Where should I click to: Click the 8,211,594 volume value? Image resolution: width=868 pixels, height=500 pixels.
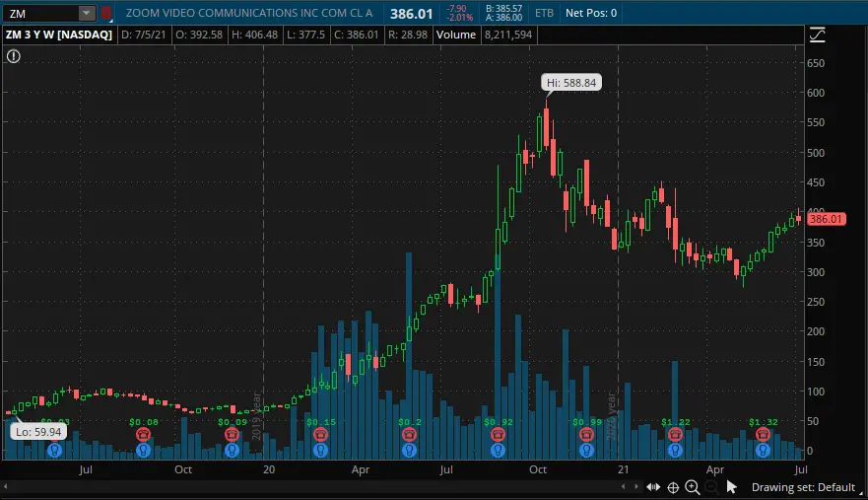tap(508, 35)
